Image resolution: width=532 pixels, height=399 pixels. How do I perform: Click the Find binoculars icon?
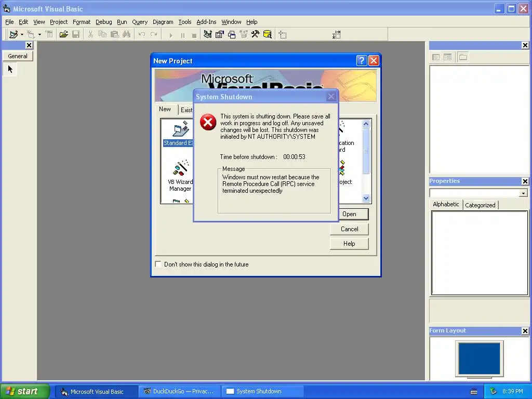click(127, 34)
